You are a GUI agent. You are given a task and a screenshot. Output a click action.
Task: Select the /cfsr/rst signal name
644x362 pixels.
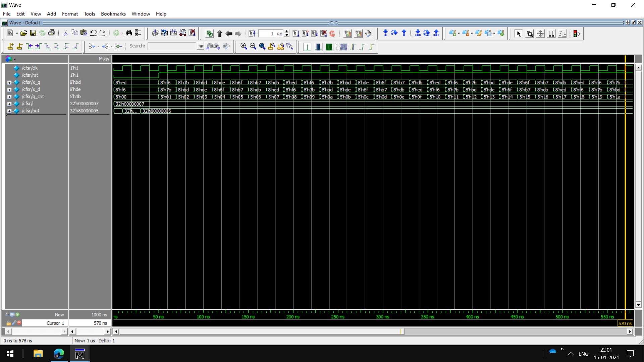click(30, 75)
